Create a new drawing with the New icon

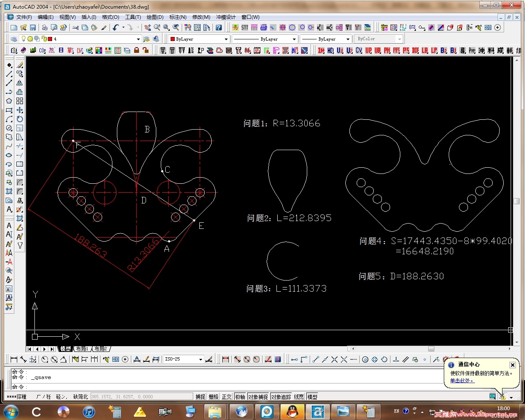pyautogui.click(x=14, y=27)
